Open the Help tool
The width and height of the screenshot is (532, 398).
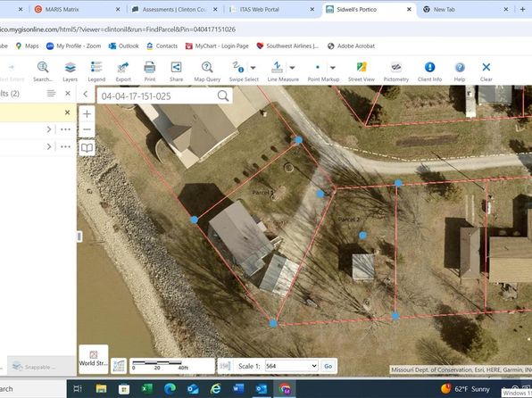pos(460,71)
